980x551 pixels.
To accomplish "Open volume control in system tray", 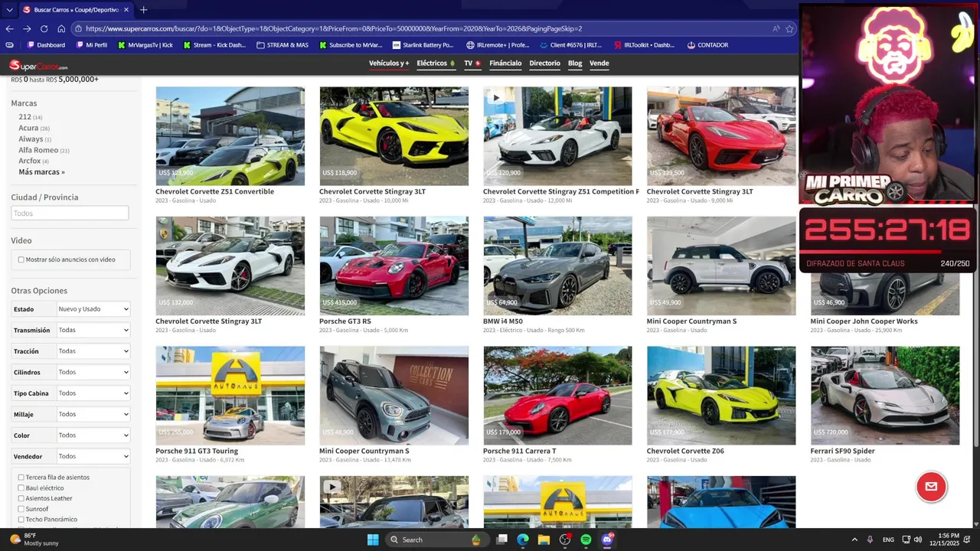I will 917,540.
